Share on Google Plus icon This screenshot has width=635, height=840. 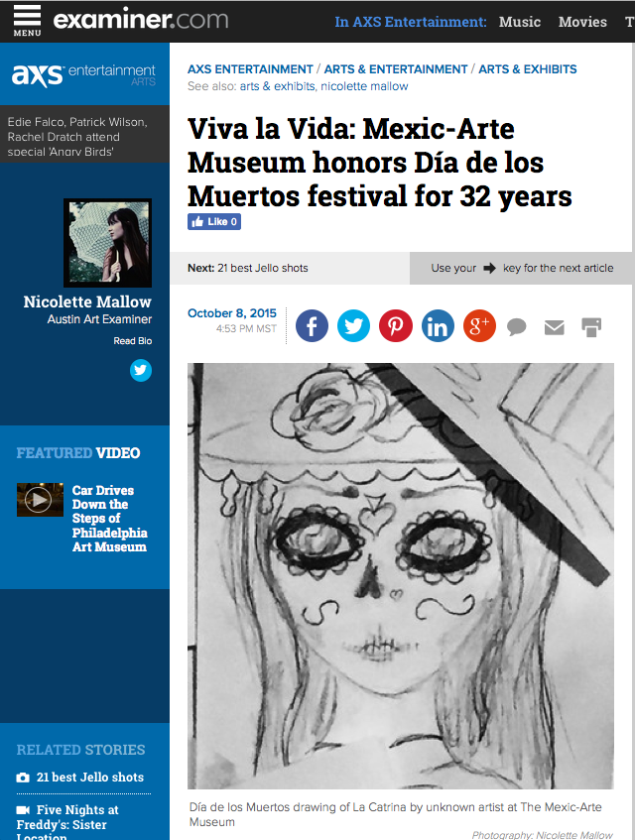479,325
